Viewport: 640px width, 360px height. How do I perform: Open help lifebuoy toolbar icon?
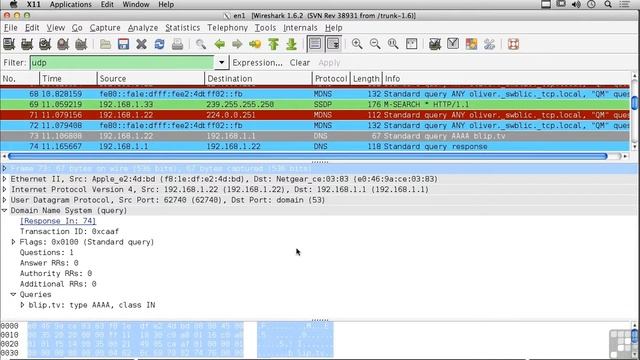point(513,44)
